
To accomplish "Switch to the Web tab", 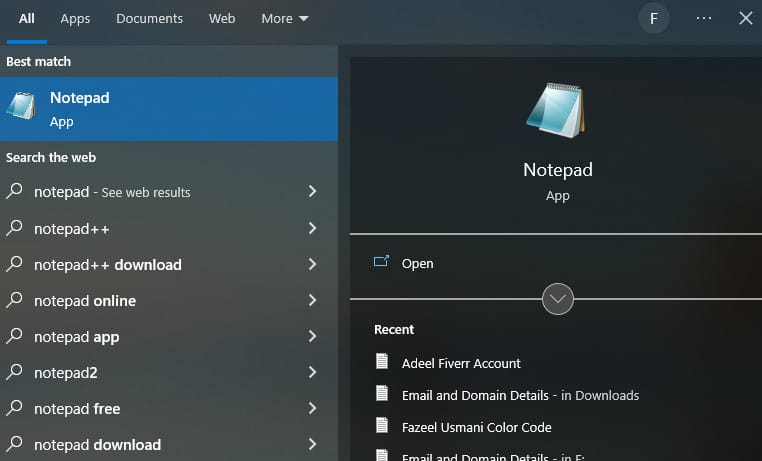I will [x=222, y=18].
